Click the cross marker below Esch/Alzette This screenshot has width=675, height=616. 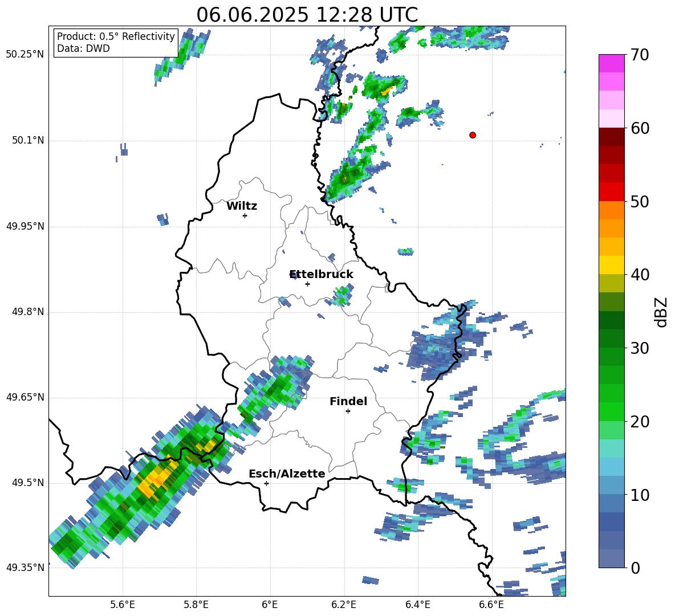(x=266, y=483)
